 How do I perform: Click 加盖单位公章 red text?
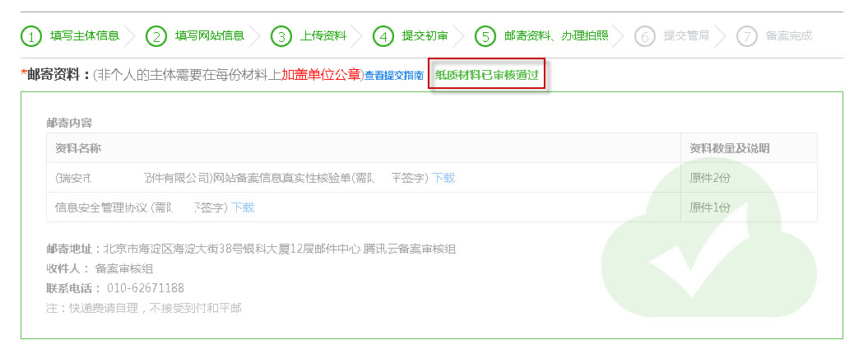tap(321, 75)
